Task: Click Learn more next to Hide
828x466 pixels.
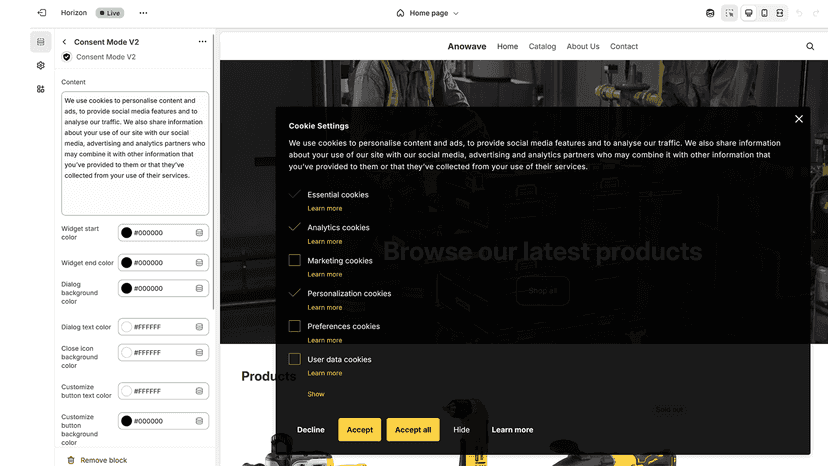Action: (x=512, y=430)
